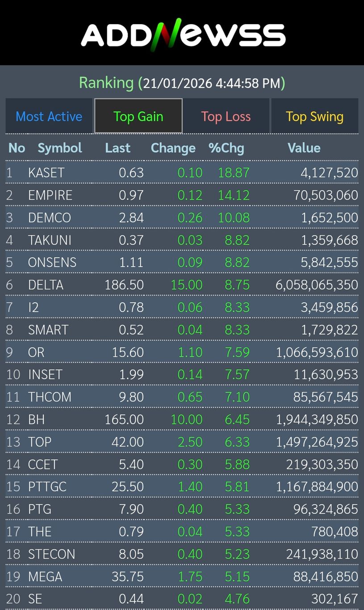Open the DEMCO stock symbol
Image resolution: width=364 pixels, height=610 pixels.
pyautogui.click(x=50, y=217)
